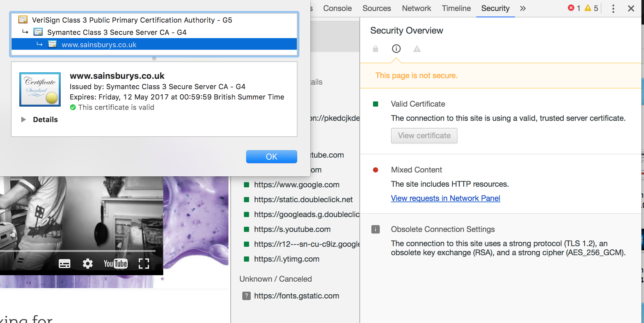This screenshot has height=323, width=644.
Task: Select www.sainsburys.co.uk in certificate chain
Action: (154, 44)
